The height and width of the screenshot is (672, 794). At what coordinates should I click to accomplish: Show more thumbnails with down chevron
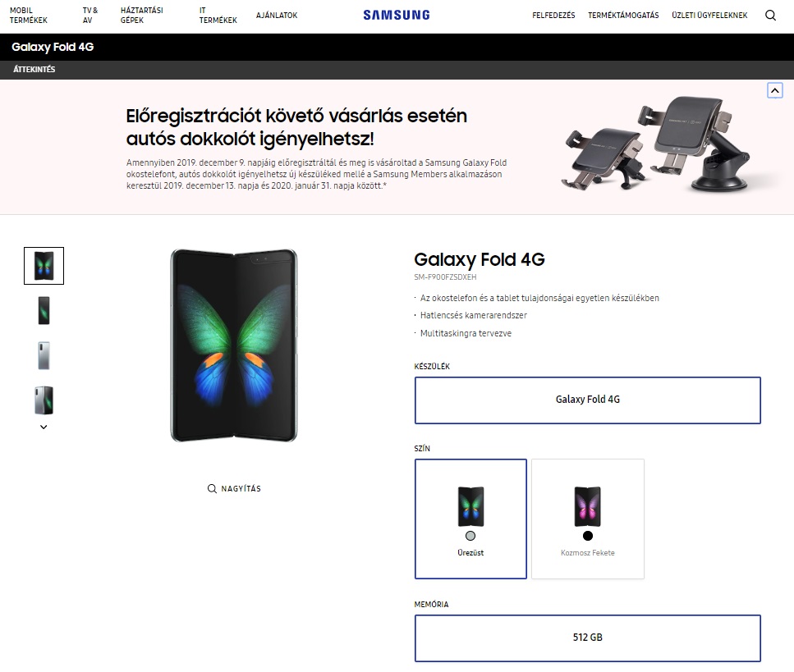pos(44,427)
